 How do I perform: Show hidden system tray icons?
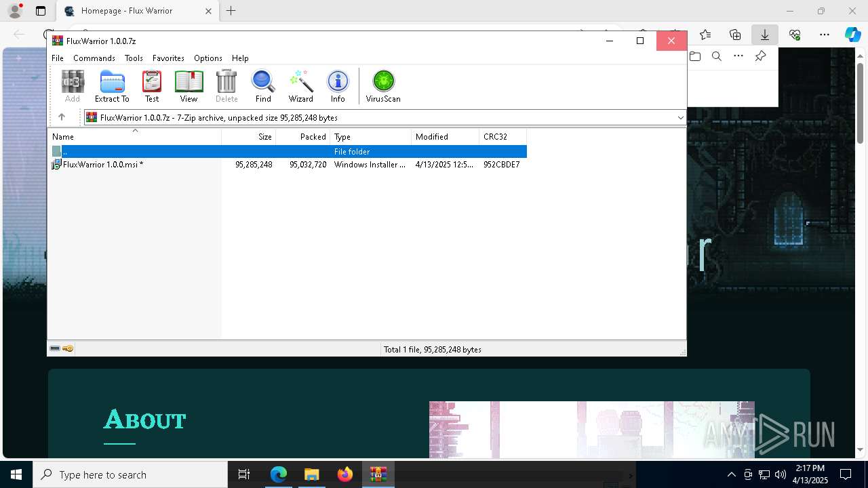(731, 474)
